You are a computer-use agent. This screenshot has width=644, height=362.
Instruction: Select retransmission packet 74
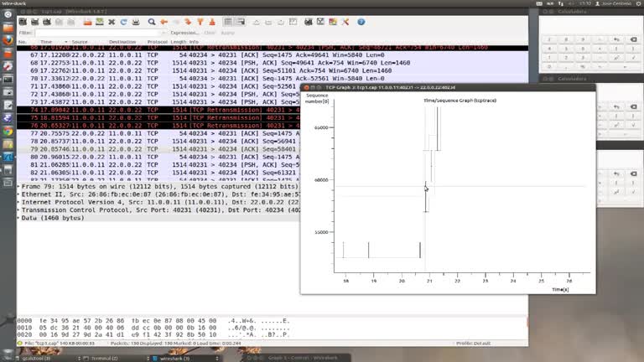click(x=158, y=110)
